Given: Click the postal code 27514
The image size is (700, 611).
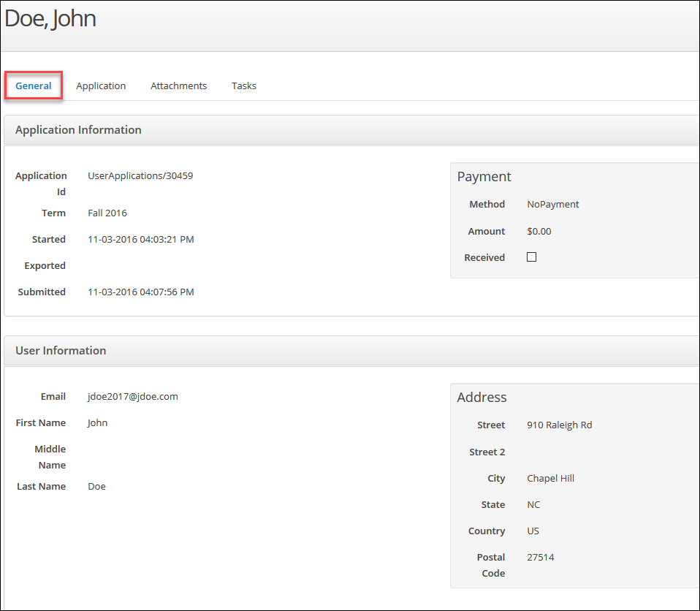Looking at the screenshot, I should [540, 558].
